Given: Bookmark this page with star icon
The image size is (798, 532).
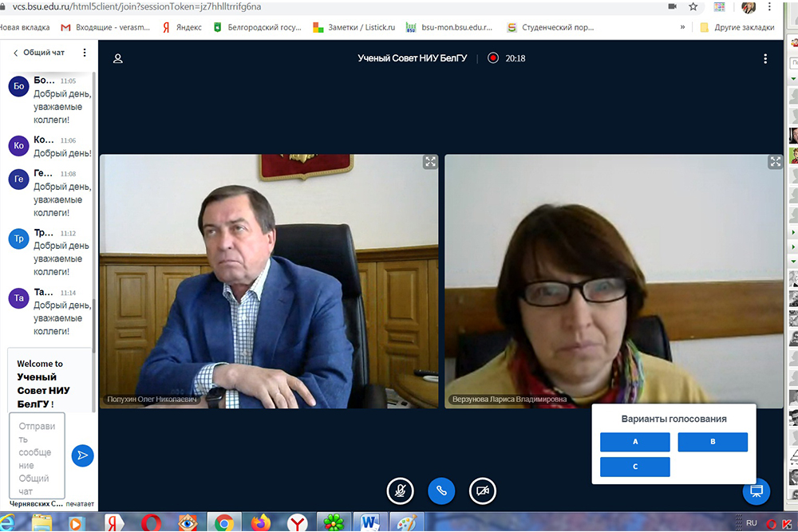Looking at the screenshot, I should click(693, 6).
